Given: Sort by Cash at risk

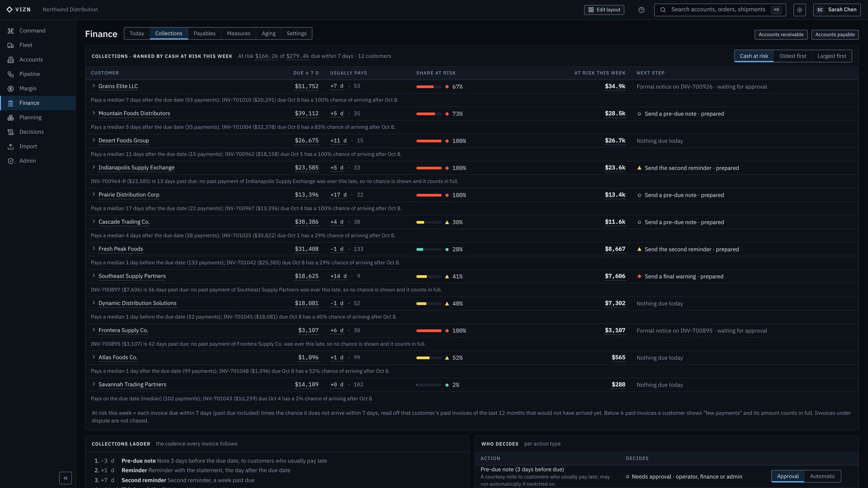Looking at the screenshot, I should tap(754, 56).
